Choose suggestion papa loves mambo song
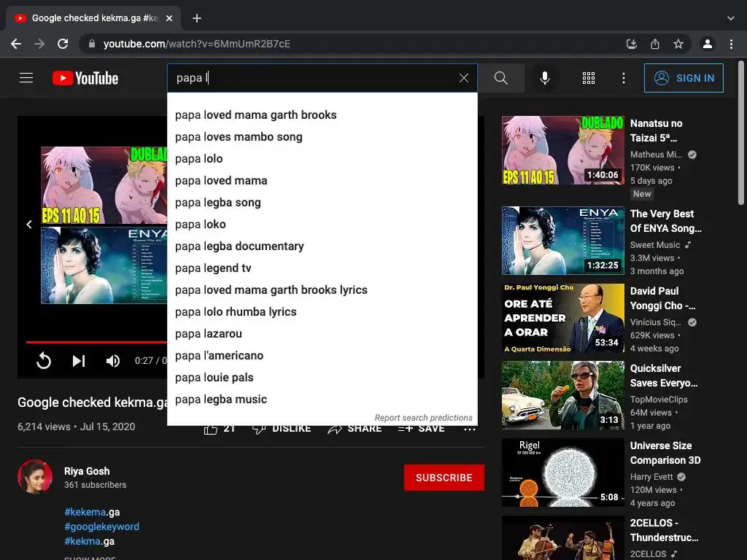 [322, 136]
